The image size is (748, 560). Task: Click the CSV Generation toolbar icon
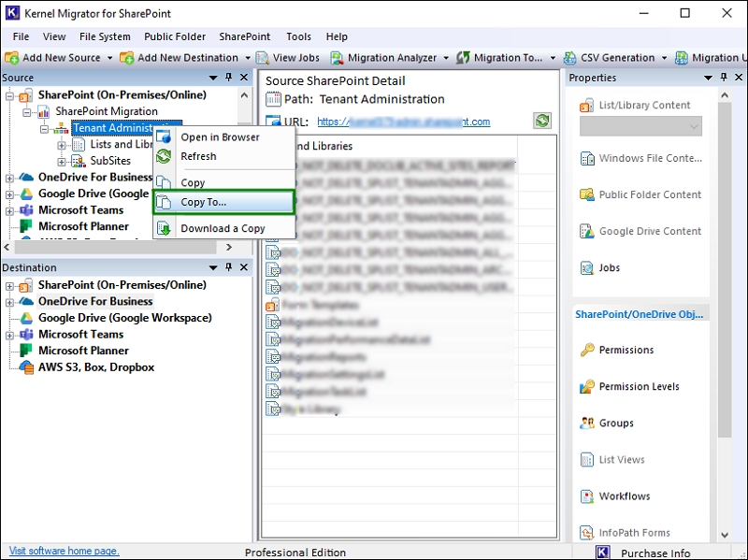[x=569, y=58]
